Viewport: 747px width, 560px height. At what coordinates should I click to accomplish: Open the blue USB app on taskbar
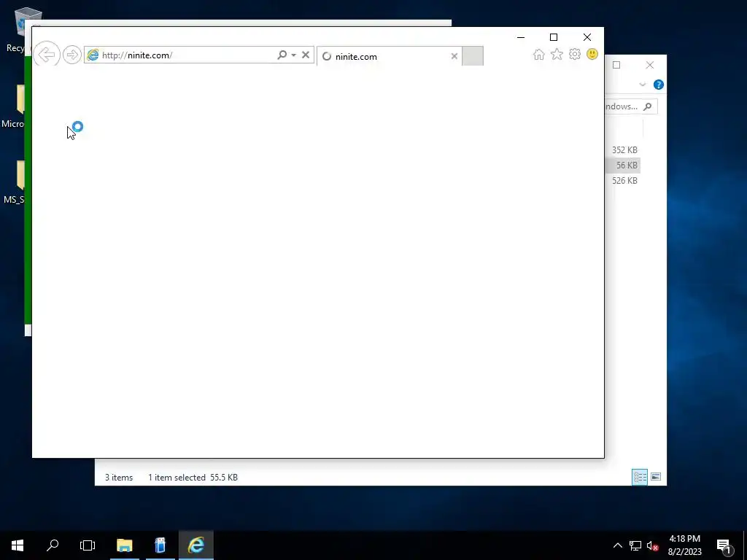click(160, 545)
